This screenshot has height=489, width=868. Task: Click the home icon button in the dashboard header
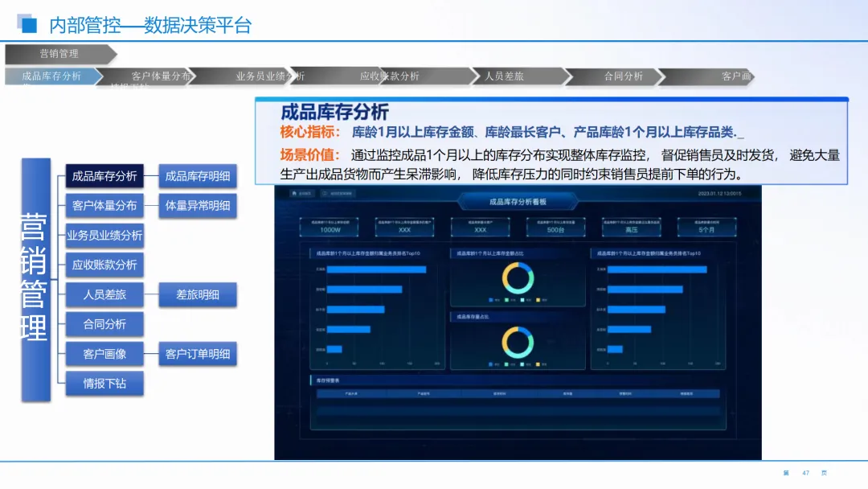point(301,193)
